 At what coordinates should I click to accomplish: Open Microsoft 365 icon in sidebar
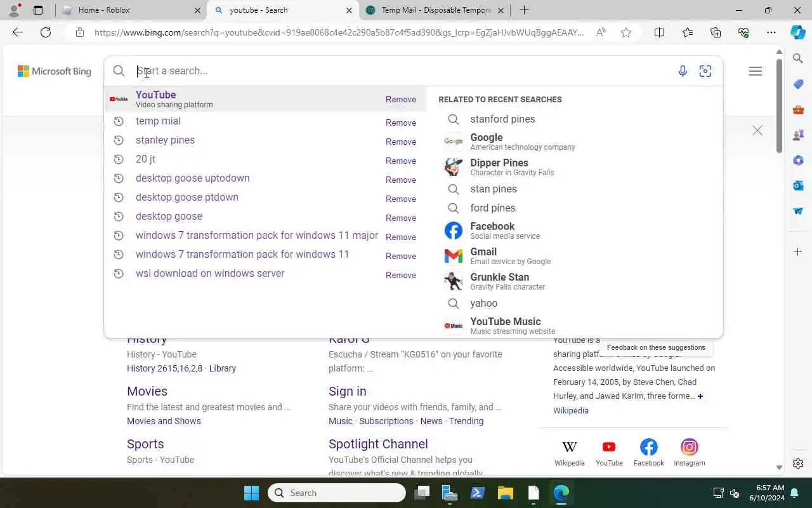click(x=798, y=160)
